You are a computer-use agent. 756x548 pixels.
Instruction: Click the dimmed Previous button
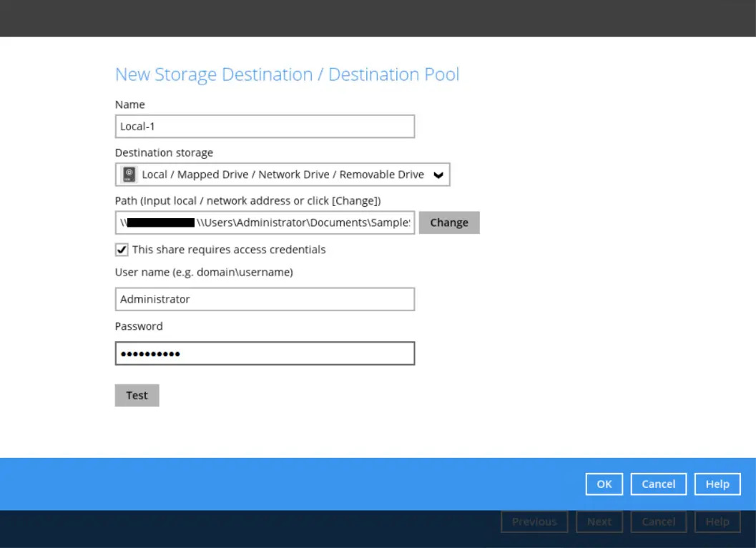point(534,522)
